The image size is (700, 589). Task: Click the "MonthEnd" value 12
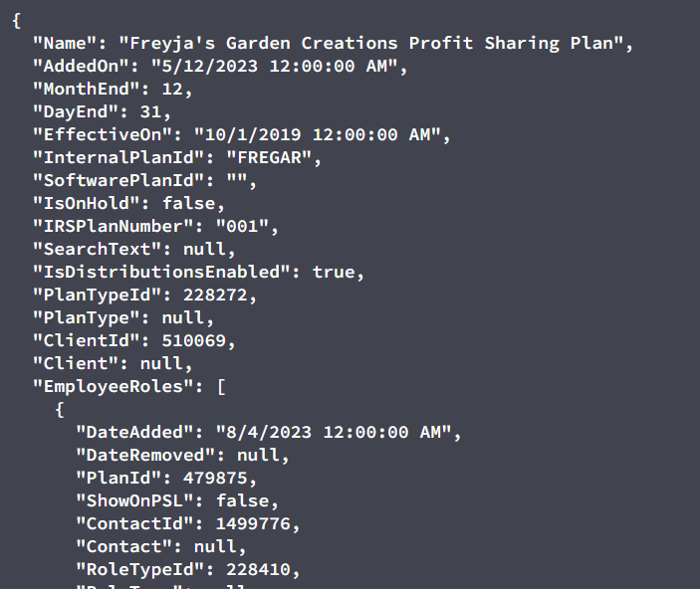point(172,90)
